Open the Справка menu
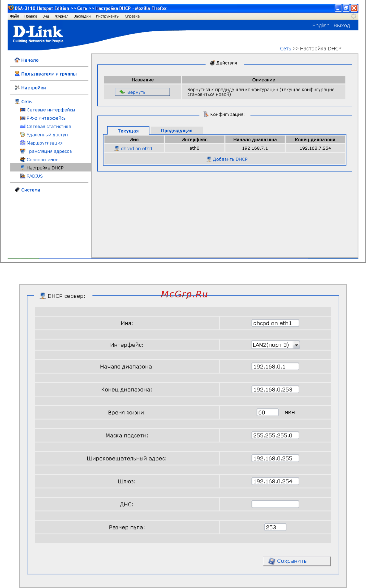 click(x=132, y=16)
